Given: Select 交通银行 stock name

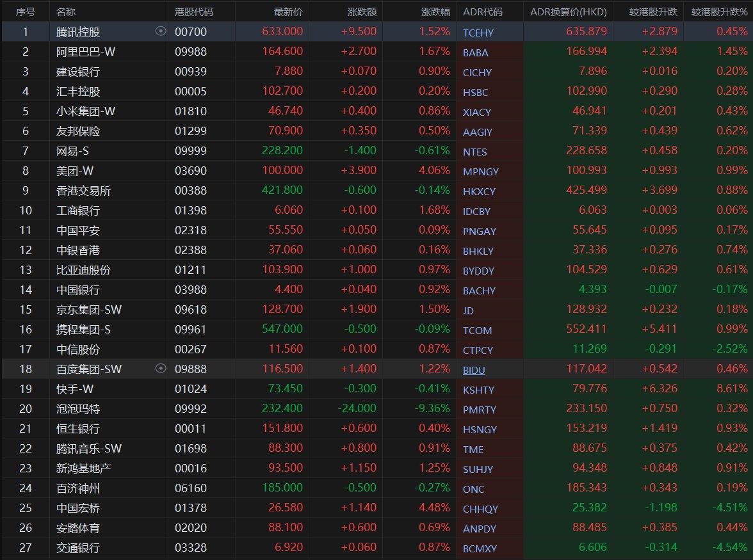Looking at the screenshot, I should pyautogui.click(x=78, y=547).
